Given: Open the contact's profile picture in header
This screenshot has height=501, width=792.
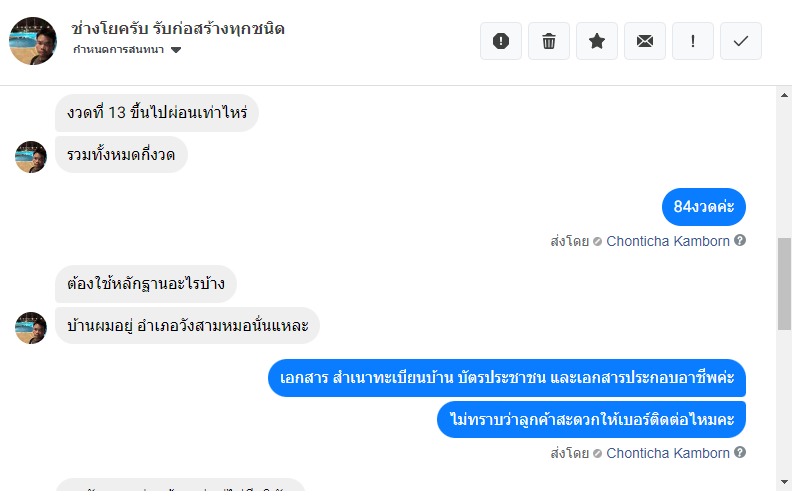Looking at the screenshot, I should [x=32, y=40].
